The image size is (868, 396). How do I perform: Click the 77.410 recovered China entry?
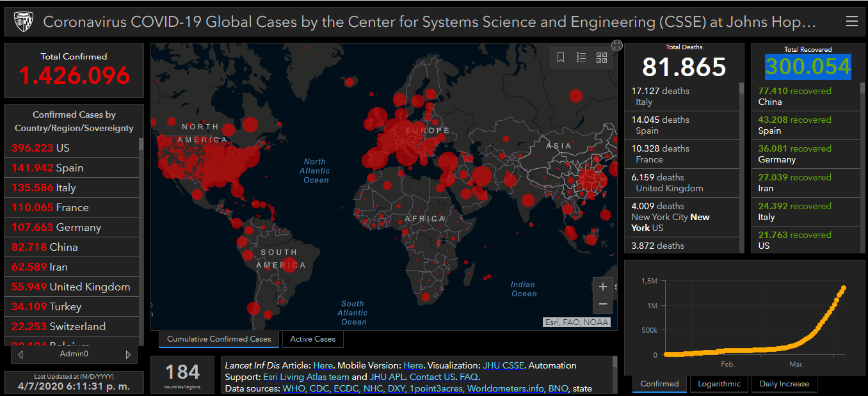click(807, 96)
